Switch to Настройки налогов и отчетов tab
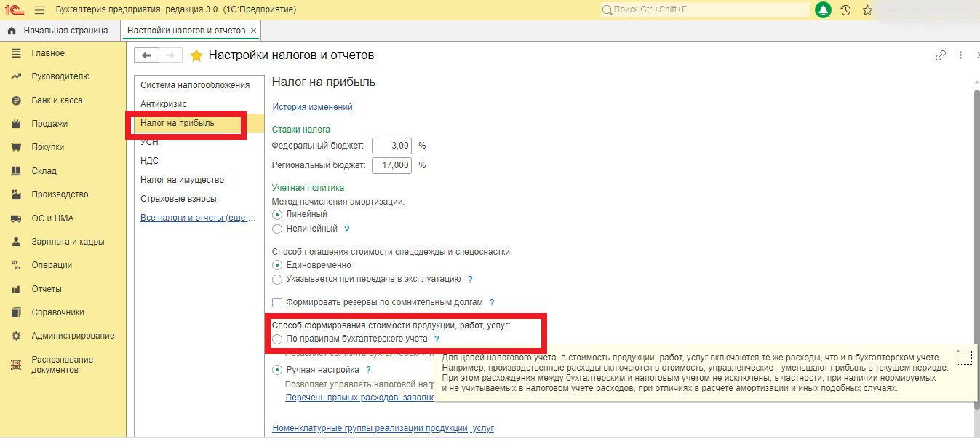 (186, 31)
